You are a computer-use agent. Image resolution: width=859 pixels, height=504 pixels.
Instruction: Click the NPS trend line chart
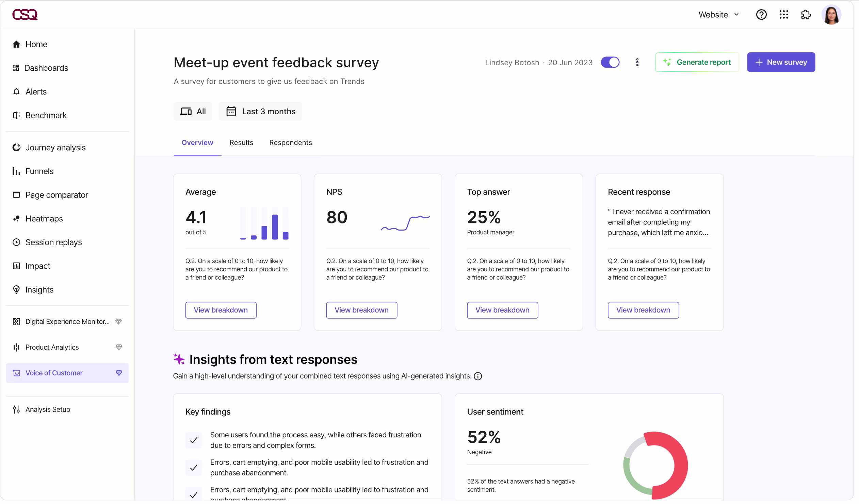pos(405,223)
